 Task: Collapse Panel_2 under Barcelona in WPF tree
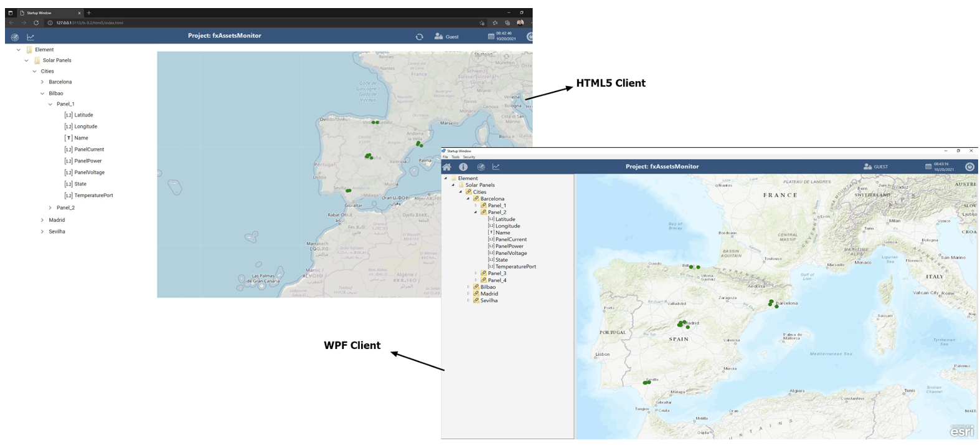[476, 213]
